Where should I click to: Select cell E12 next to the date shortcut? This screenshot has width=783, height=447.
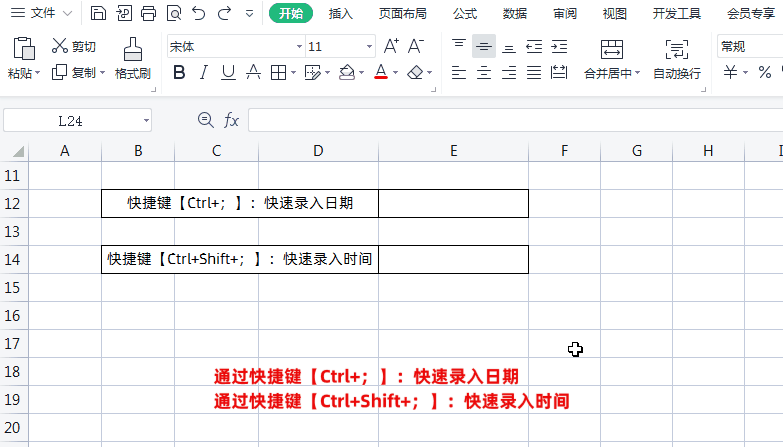(453, 203)
